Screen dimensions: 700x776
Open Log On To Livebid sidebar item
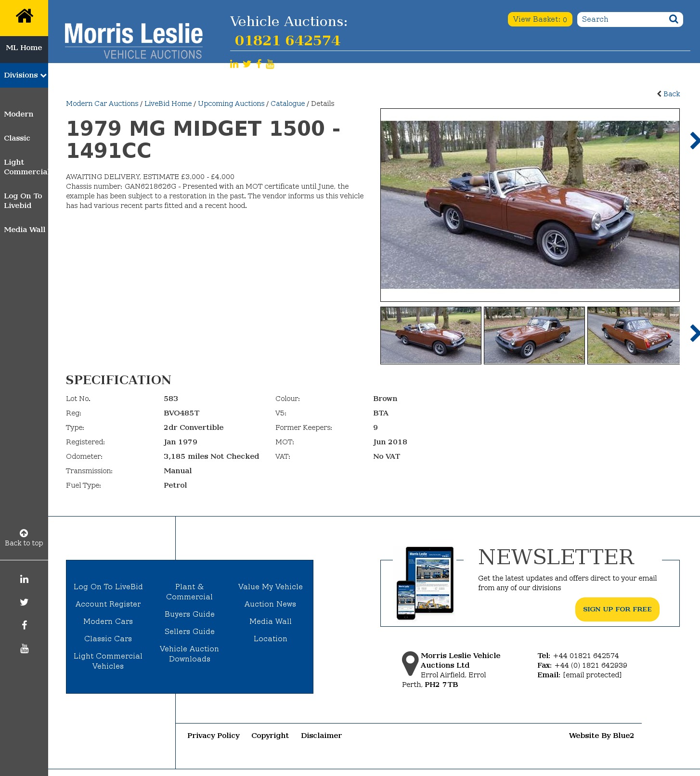point(23,201)
